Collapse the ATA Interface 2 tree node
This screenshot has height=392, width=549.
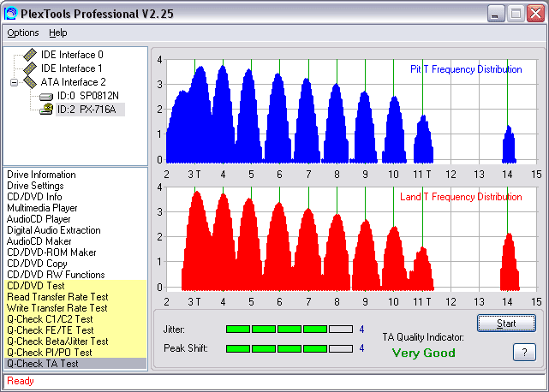click(14, 83)
